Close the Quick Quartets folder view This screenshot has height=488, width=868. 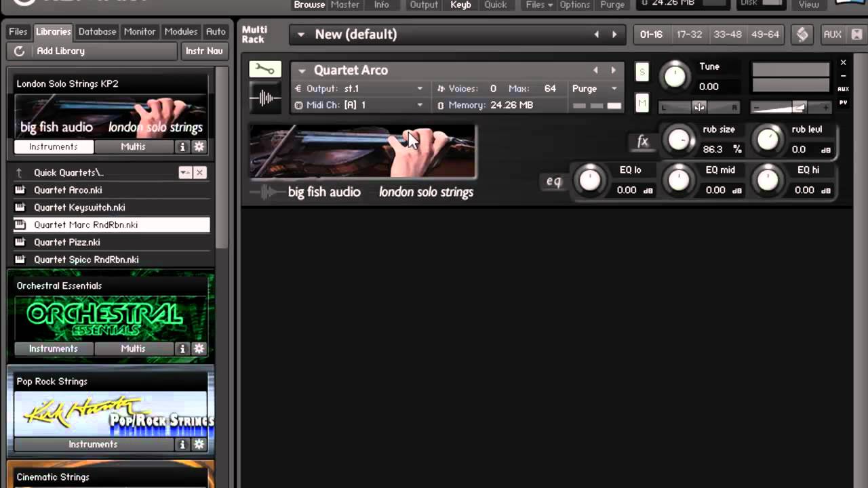pyautogui.click(x=199, y=173)
